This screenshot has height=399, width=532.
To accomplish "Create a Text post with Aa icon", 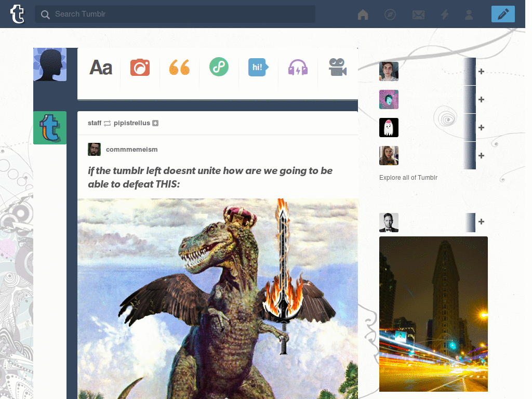I will 101,68.
